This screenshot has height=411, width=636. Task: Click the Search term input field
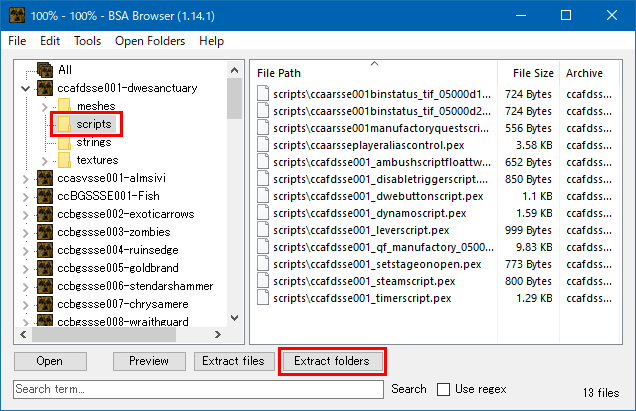tap(198, 389)
